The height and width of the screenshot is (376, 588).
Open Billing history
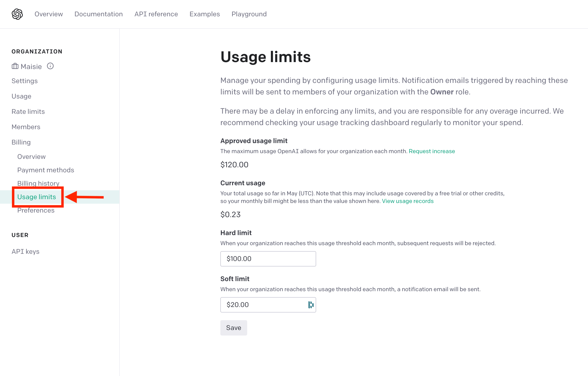click(38, 183)
